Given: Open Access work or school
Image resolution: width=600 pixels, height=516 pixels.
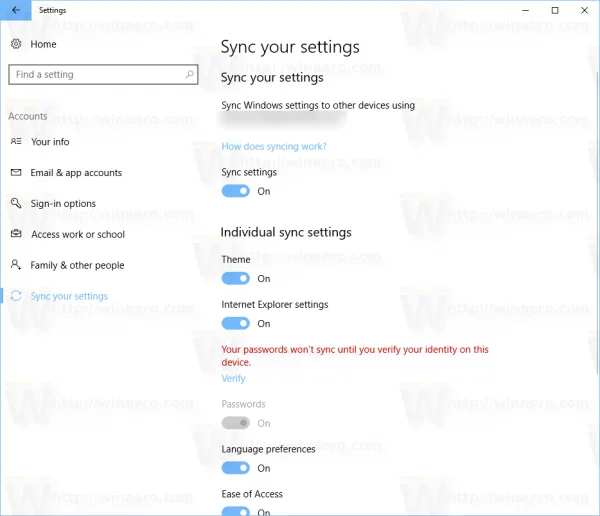Looking at the screenshot, I should [x=78, y=234].
